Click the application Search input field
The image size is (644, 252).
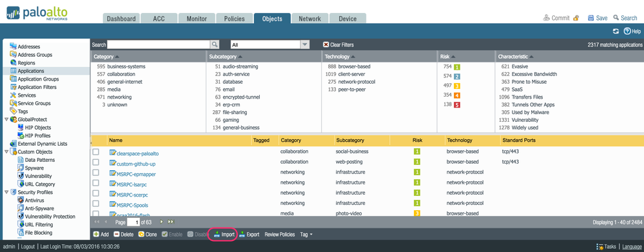tap(159, 44)
